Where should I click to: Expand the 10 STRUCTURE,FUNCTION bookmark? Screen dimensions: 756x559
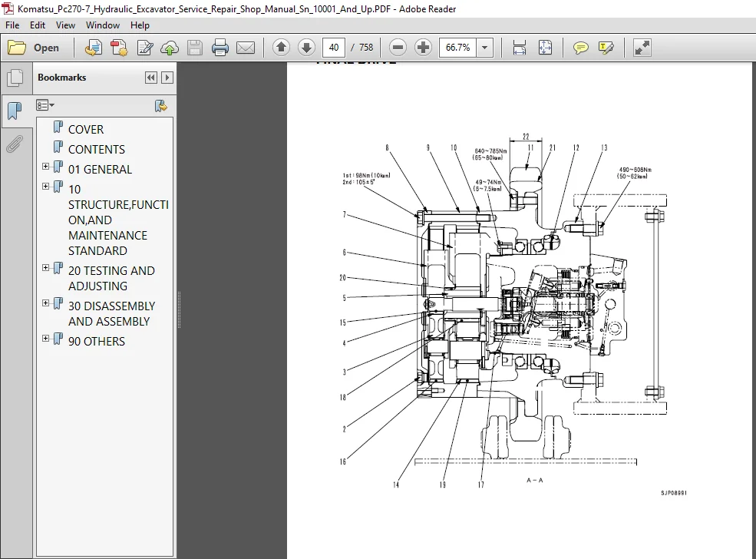tap(46, 186)
